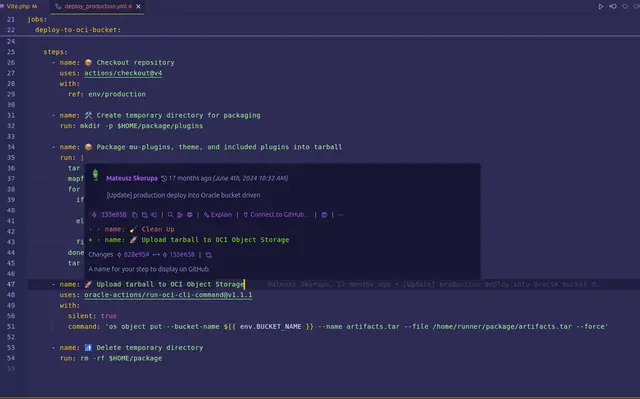Copy SHA icon right after toolbar 155e658
Viewport: 640px width, 399px height.
click(x=135, y=215)
